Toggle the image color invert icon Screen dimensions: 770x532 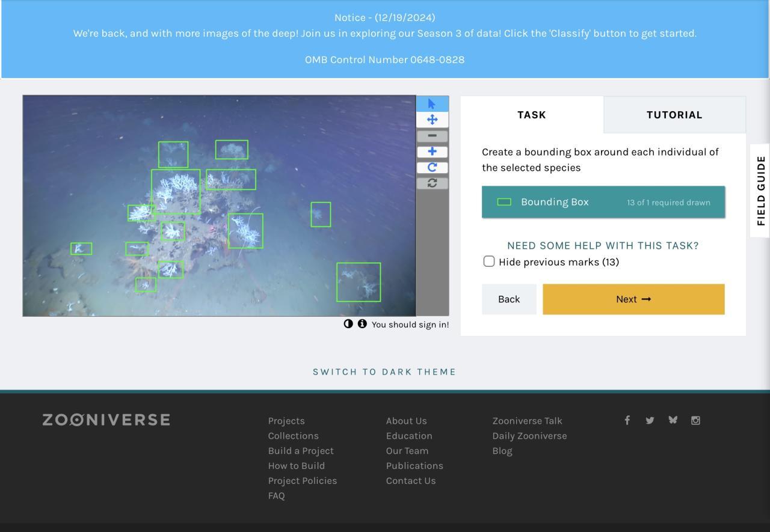click(348, 324)
